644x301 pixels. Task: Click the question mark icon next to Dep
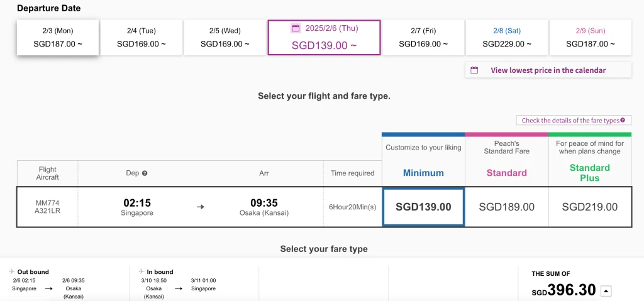[145, 173]
